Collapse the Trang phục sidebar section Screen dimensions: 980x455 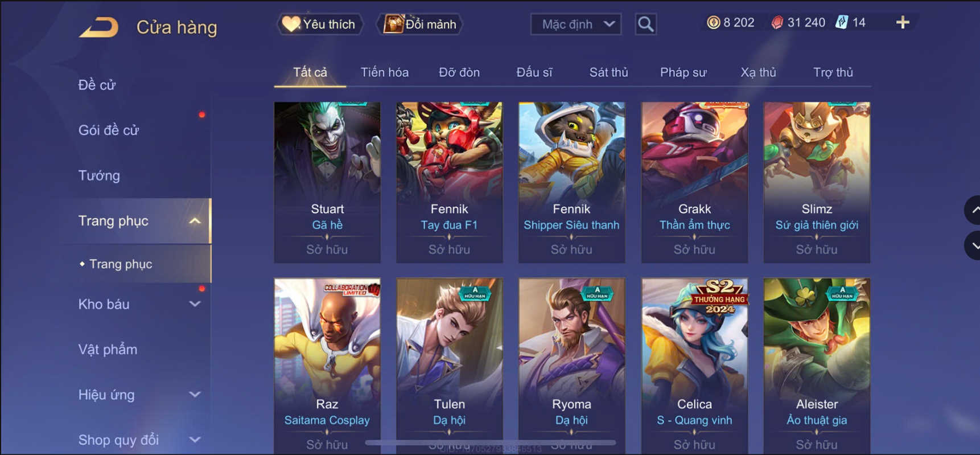[195, 221]
